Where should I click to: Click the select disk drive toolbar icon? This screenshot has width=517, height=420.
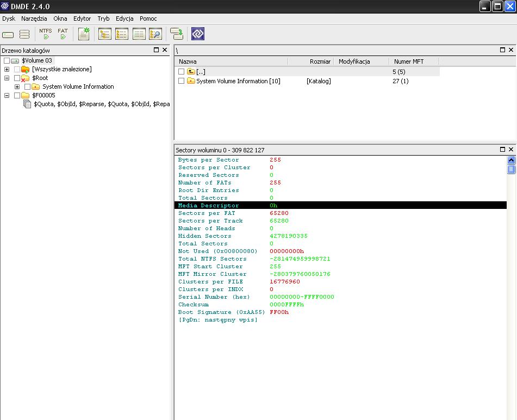point(8,34)
